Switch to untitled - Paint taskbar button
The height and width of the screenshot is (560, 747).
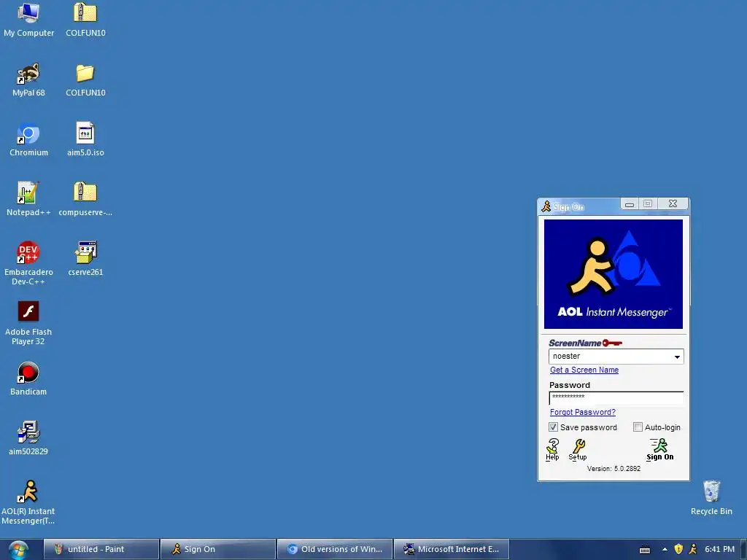click(101, 549)
